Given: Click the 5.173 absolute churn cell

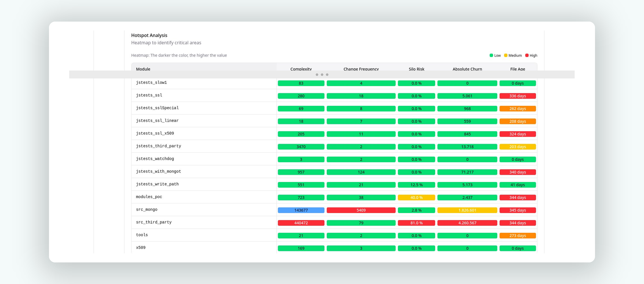Looking at the screenshot, I should (467, 185).
